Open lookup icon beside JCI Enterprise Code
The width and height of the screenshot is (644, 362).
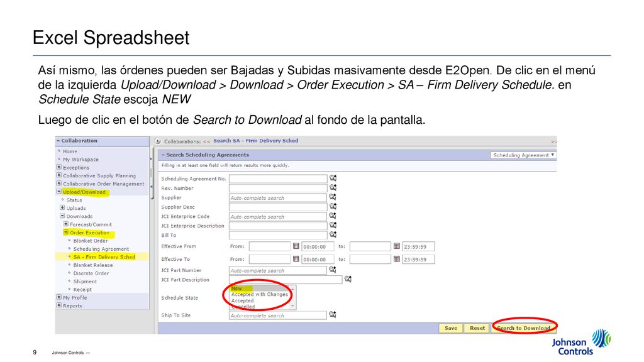coord(333,216)
